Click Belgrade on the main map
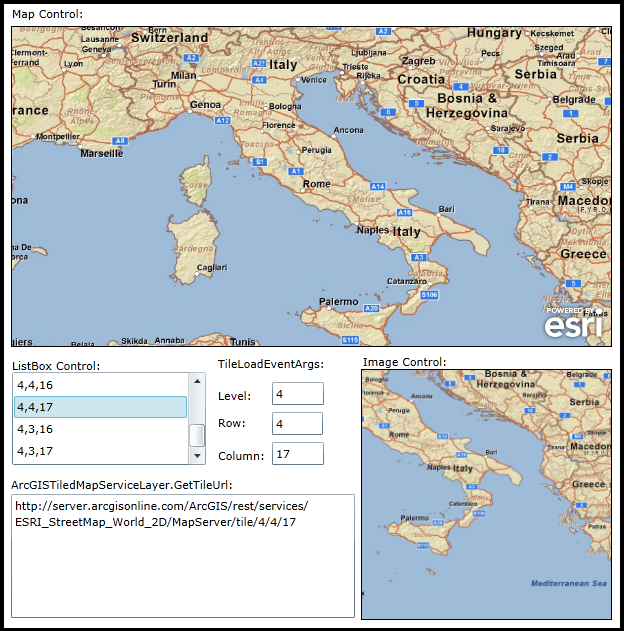The width and height of the screenshot is (624, 631). [x=574, y=99]
